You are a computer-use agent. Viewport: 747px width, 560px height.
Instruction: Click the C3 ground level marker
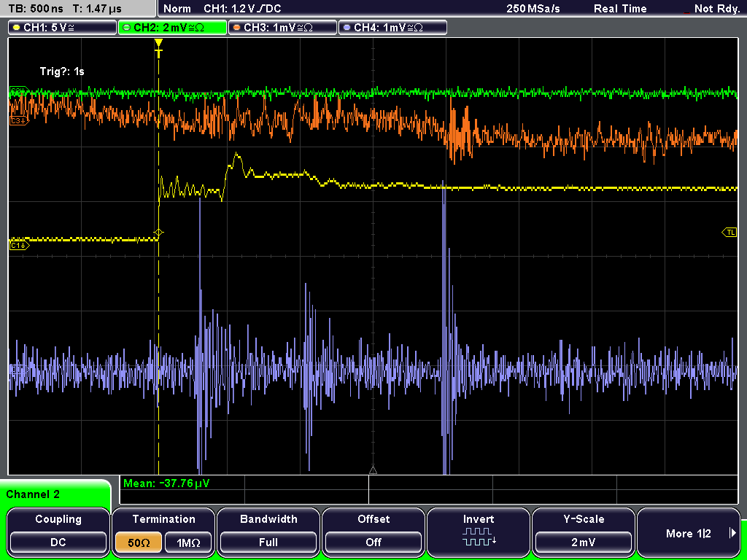tap(19, 121)
